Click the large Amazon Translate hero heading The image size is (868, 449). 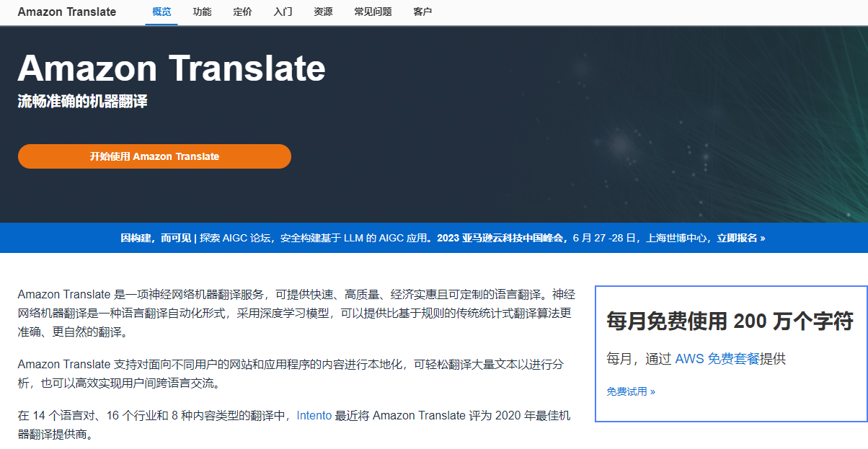(172, 68)
